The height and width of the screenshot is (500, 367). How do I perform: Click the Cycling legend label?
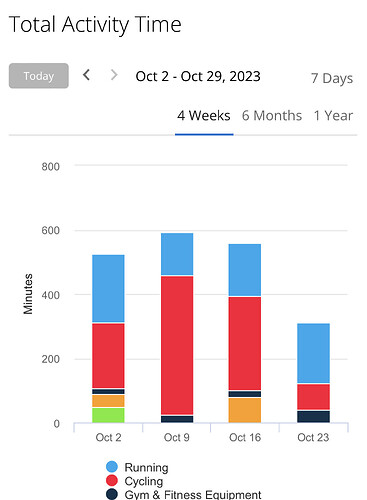pos(144,481)
